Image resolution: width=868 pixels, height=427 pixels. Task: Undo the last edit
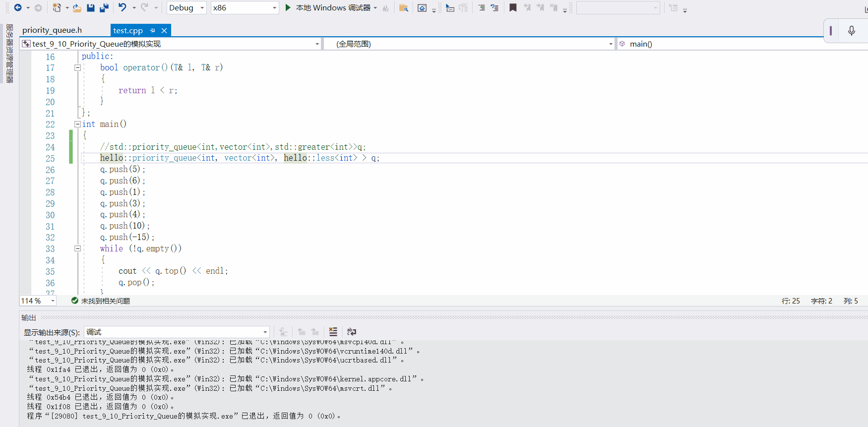tap(122, 7)
